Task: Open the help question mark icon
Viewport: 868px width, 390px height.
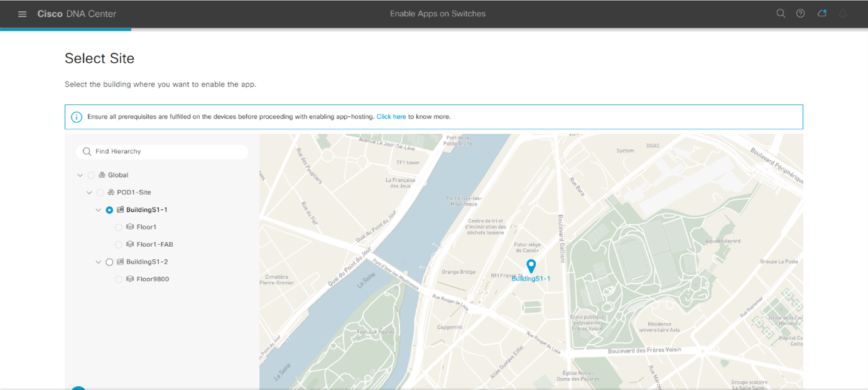Action: tap(800, 13)
